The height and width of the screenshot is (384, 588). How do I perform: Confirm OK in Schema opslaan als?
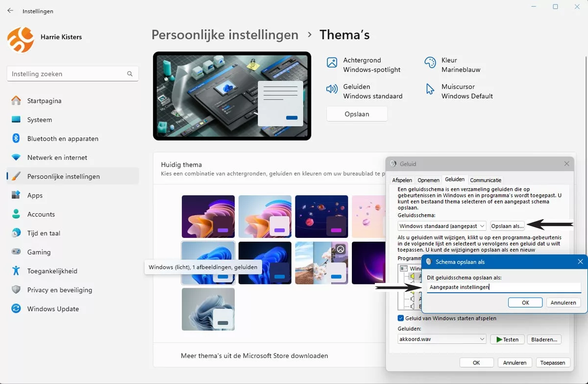click(525, 303)
